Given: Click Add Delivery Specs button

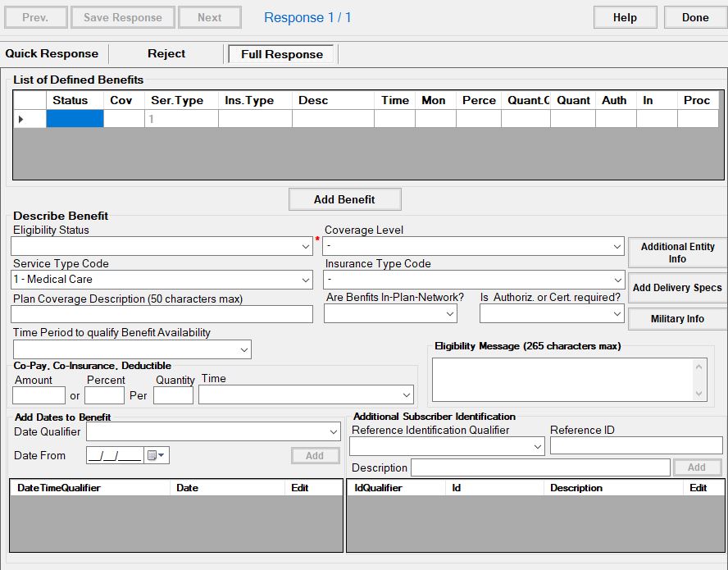Looking at the screenshot, I should [677, 288].
